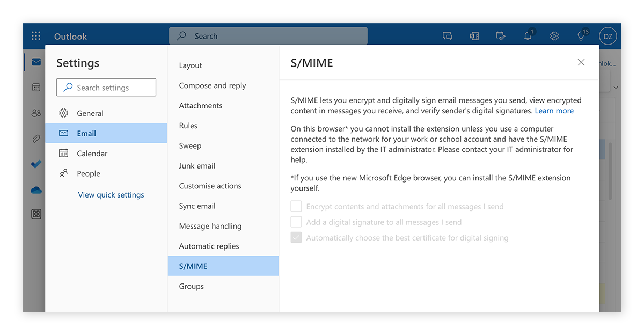The image size is (644, 335).
Task: Check add digital signature to all messages
Action: click(296, 221)
